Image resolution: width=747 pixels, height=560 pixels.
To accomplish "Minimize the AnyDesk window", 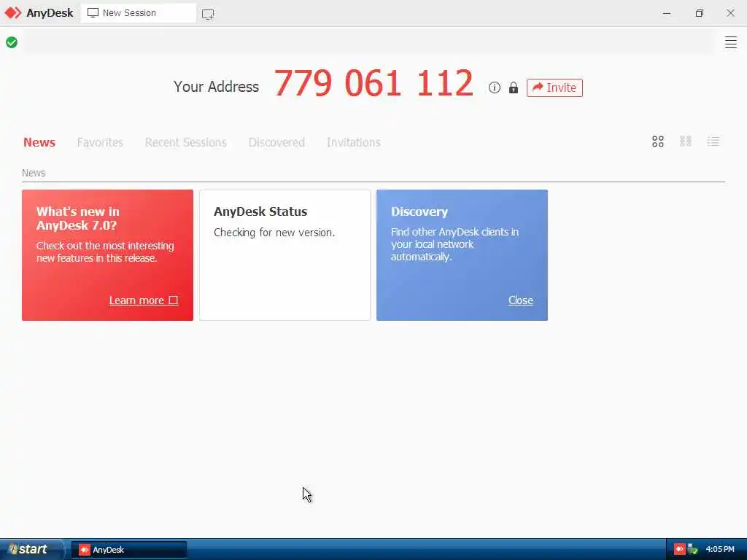I will (667, 13).
